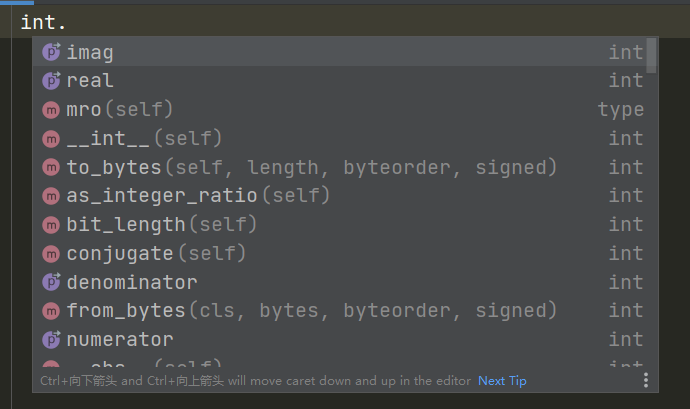Screen dimensions: 690x409
Task: Pick from_bytes completion entry
Action: pos(310,311)
